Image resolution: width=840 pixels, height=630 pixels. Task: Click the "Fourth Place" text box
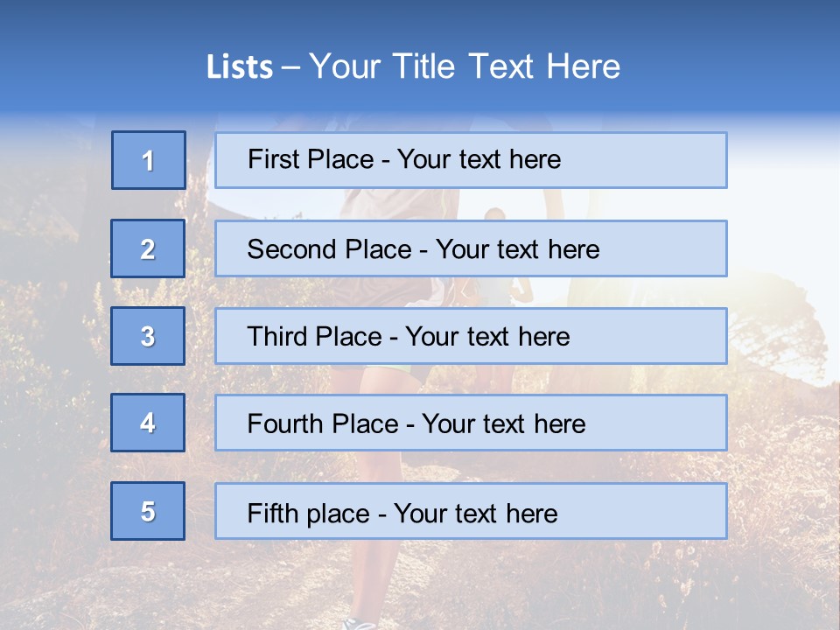tap(471, 423)
